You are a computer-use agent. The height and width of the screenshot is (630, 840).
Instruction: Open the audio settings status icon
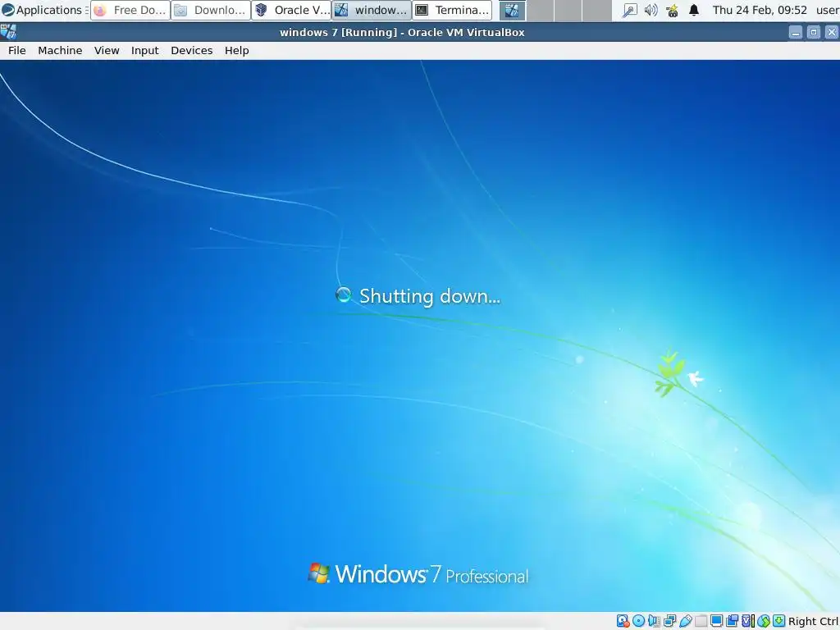[654, 621]
